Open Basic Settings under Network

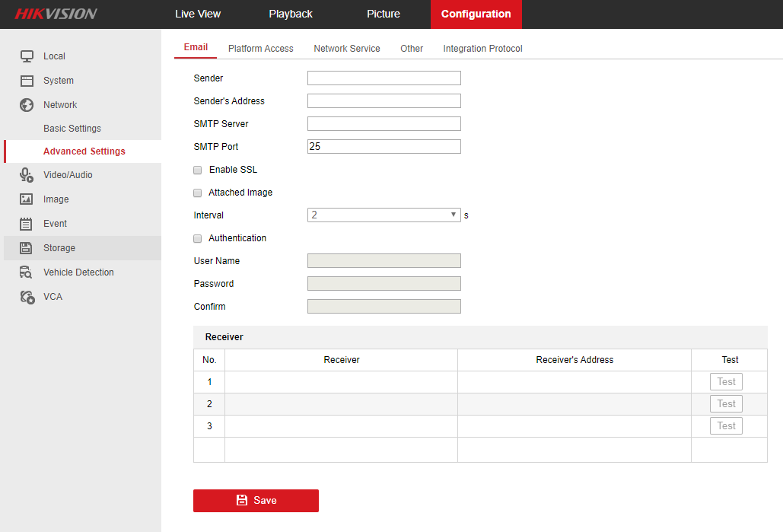click(x=72, y=129)
